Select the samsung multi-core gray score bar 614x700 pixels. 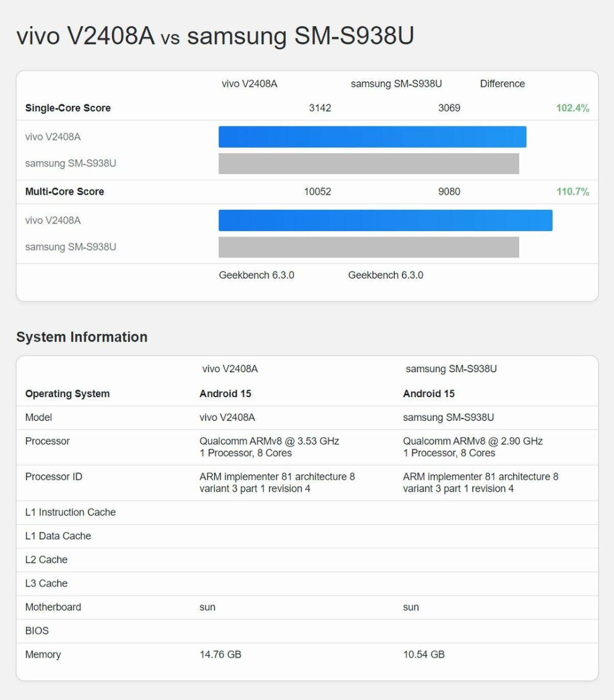click(x=368, y=247)
